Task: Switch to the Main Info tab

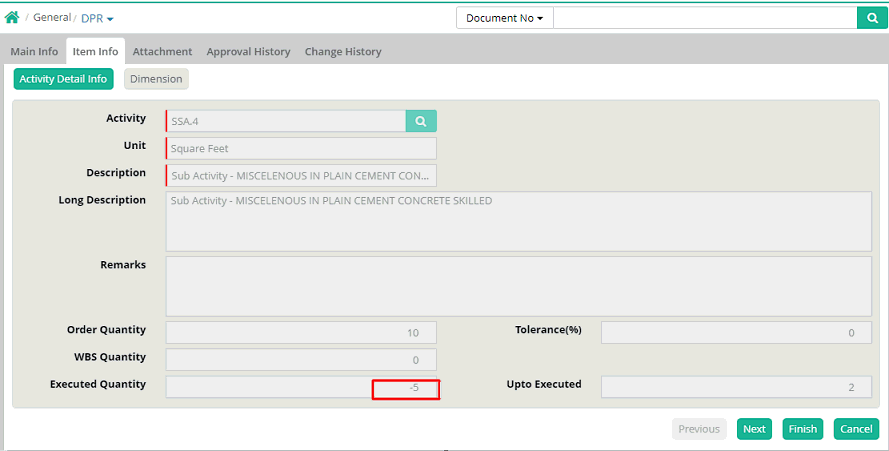Action: coord(34,52)
